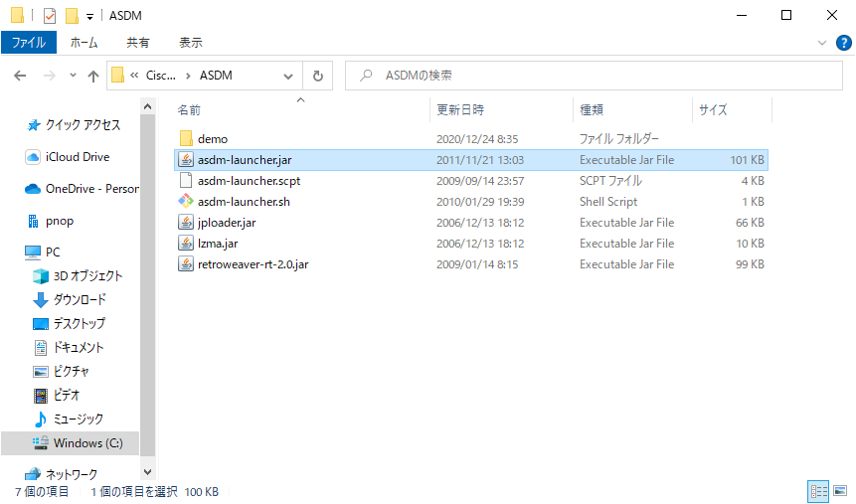The width and height of the screenshot is (856, 504).
Task: Click the file name retroweaver-rt-2.0.jar
Action: coord(253,264)
